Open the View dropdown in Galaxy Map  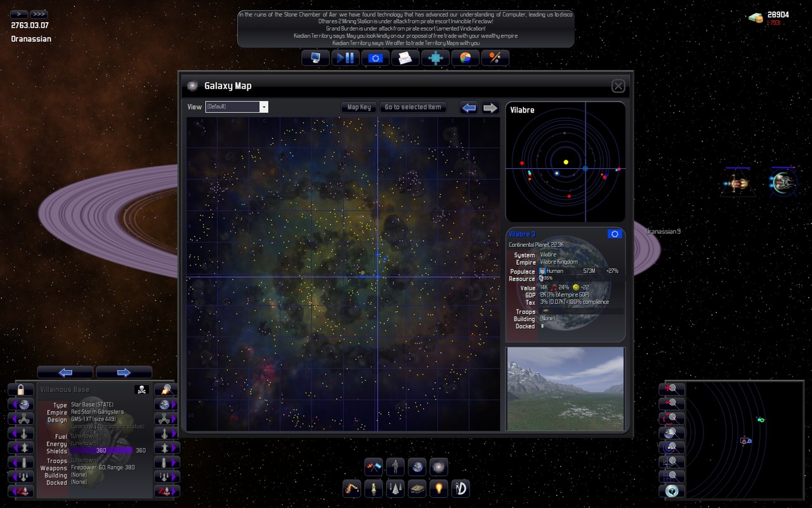237,107
